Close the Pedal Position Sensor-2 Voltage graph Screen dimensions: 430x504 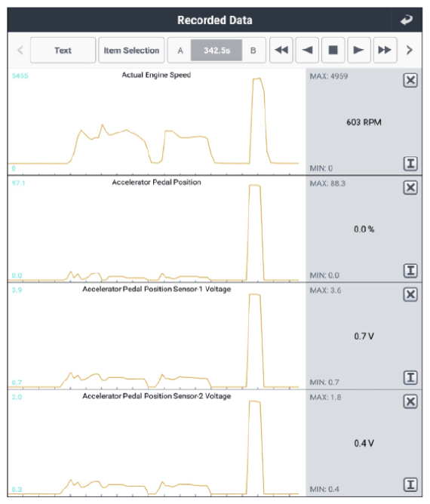tap(410, 401)
